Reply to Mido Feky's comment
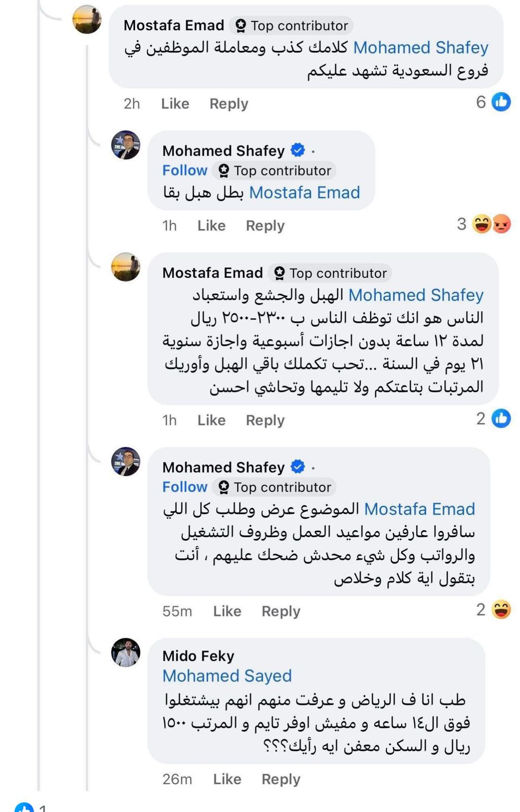The width and height of the screenshot is (520, 812). pos(281,779)
